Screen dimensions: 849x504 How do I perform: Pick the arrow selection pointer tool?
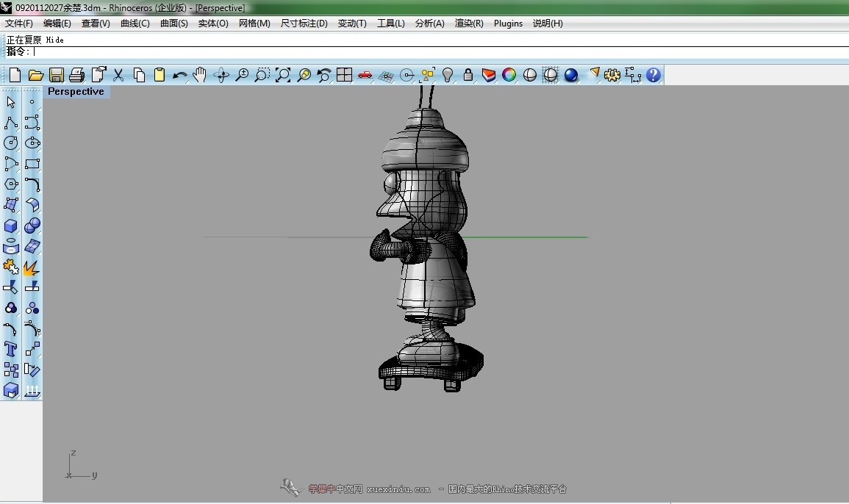11,102
